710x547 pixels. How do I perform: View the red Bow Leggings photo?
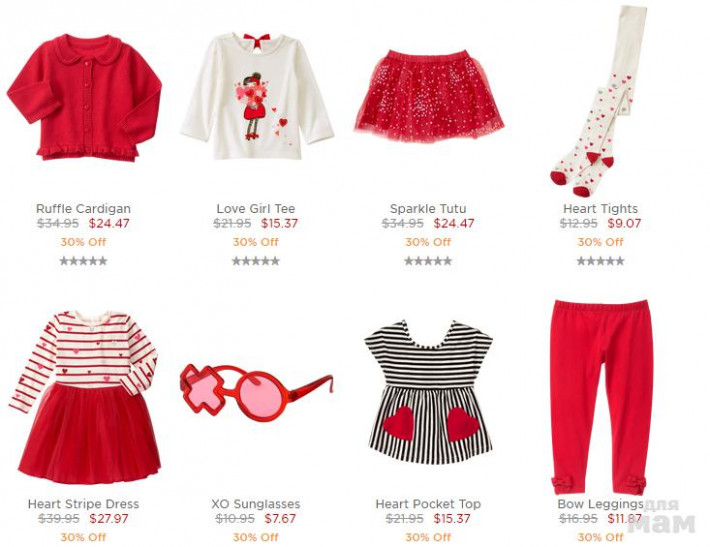tap(601, 398)
